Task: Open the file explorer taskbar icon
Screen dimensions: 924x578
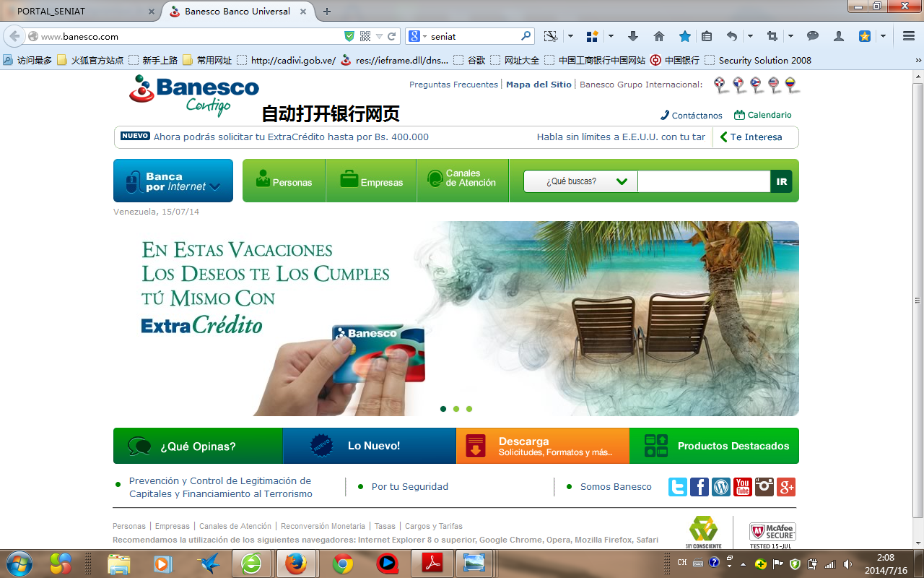Action: (118, 564)
